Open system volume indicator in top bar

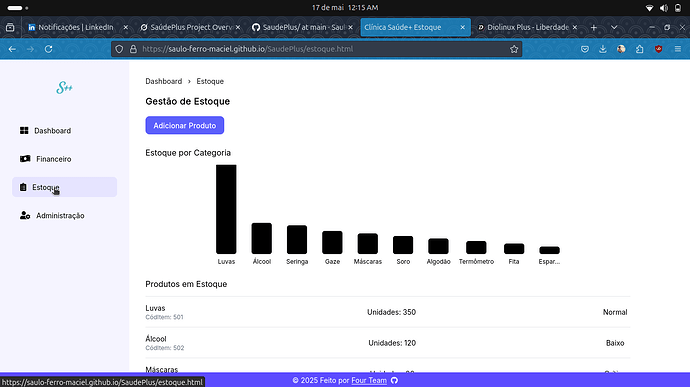[x=664, y=8]
